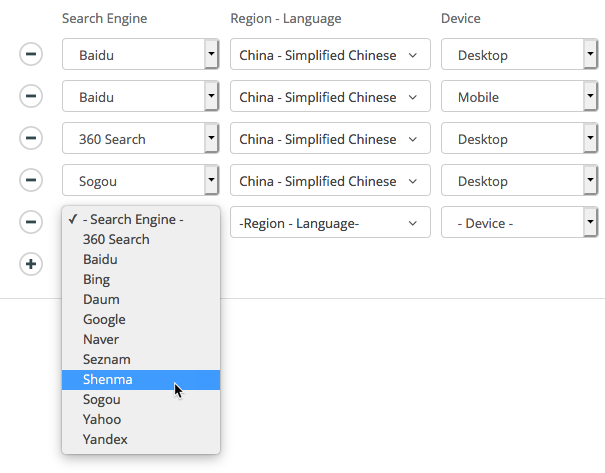
Task: Select Yahoo search engine option
Action: coord(102,419)
